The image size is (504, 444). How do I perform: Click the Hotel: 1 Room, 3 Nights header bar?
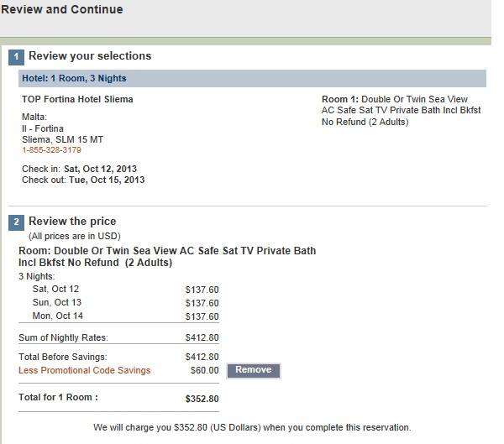click(x=252, y=78)
